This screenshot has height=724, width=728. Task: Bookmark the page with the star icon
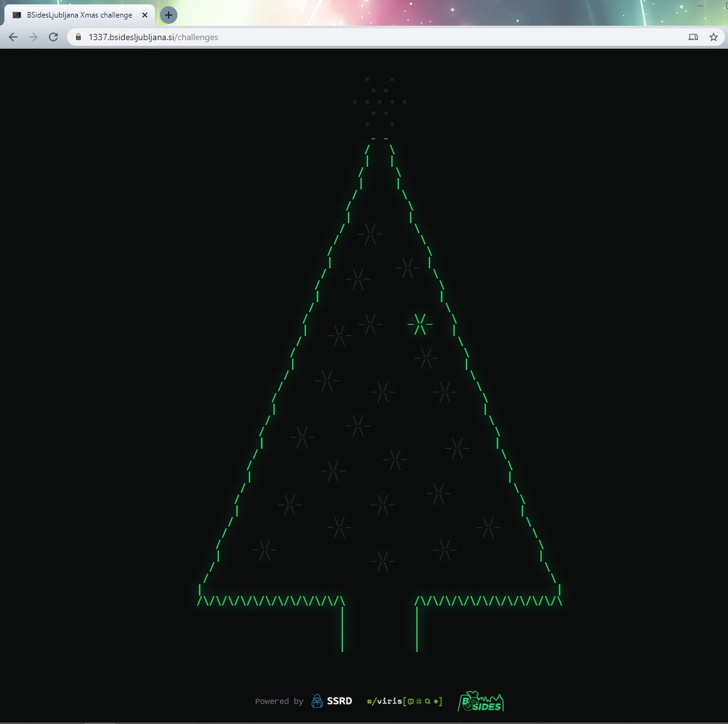[x=713, y=37]
